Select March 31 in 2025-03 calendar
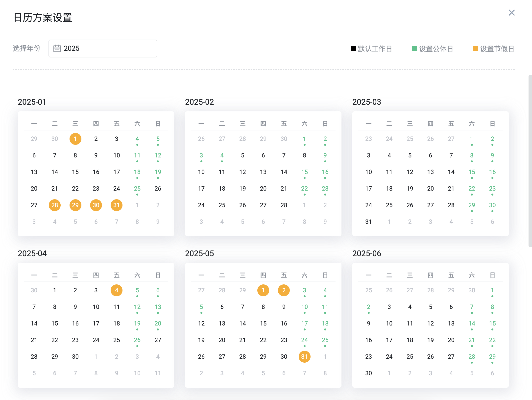Image resolution: width=532 pixels, height=400 pixels. 368,222
